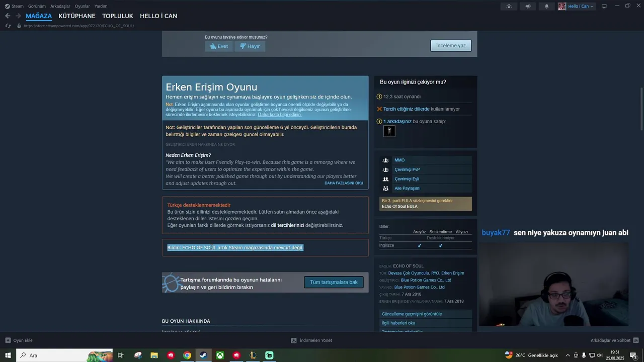Click the friend's avatar thumbnail
Screen dimensions: 644x362
coord(389,131)
